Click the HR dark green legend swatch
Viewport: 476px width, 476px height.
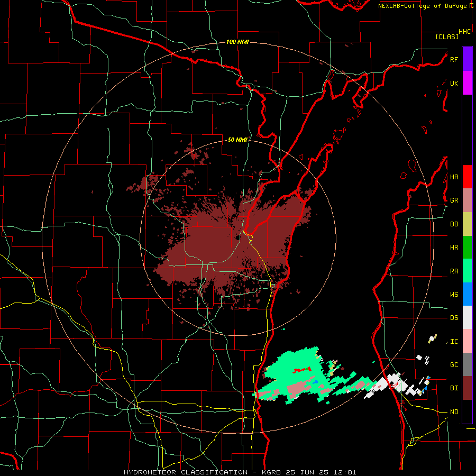467,247
